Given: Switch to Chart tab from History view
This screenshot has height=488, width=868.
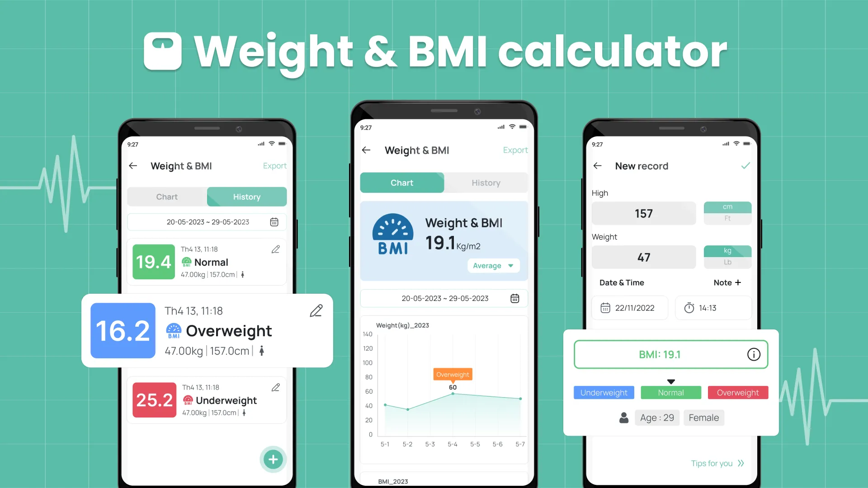Looking at the screenshot, I should pyautogui.click(x=167, y=197).
